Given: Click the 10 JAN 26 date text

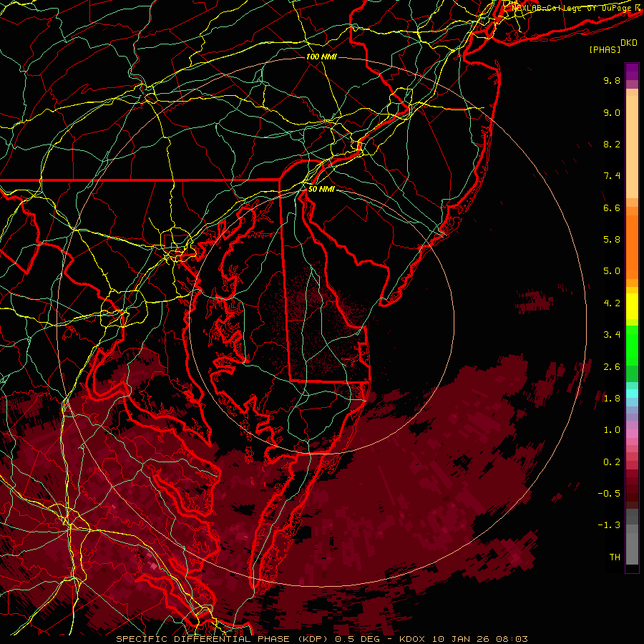Looking at the screenshot, I should point(462,639).
